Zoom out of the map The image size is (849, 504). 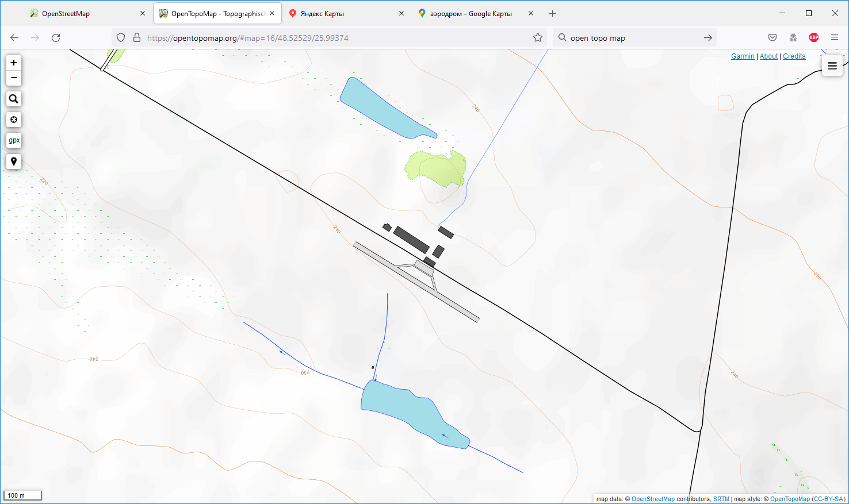tap(14, 78)
